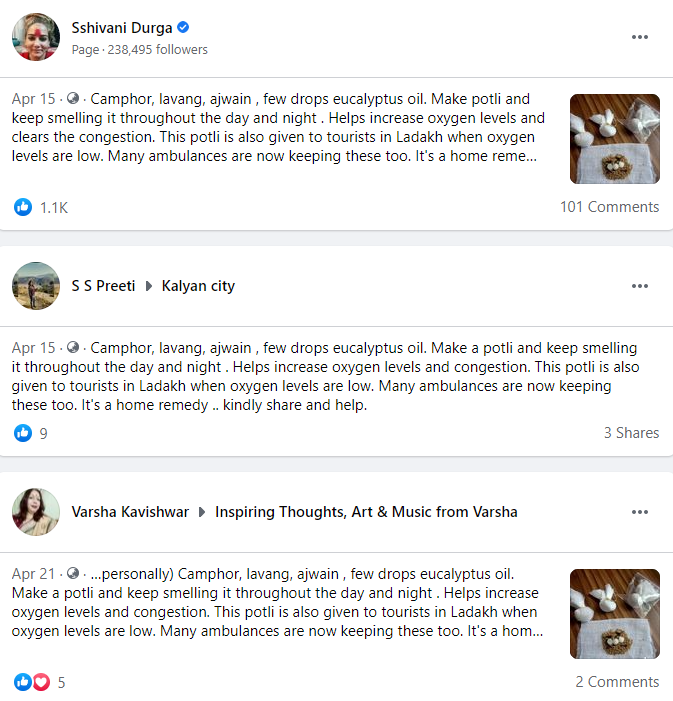The width and height of the screenshot is (673, 701).
Task: Go to the Kalyan city group
Action: [198, 286]
